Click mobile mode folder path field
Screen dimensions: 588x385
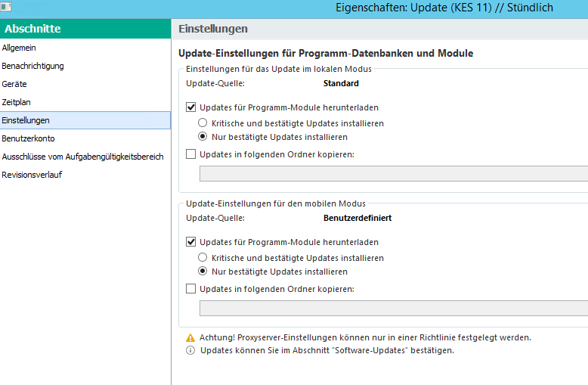(x=393, y=308)
